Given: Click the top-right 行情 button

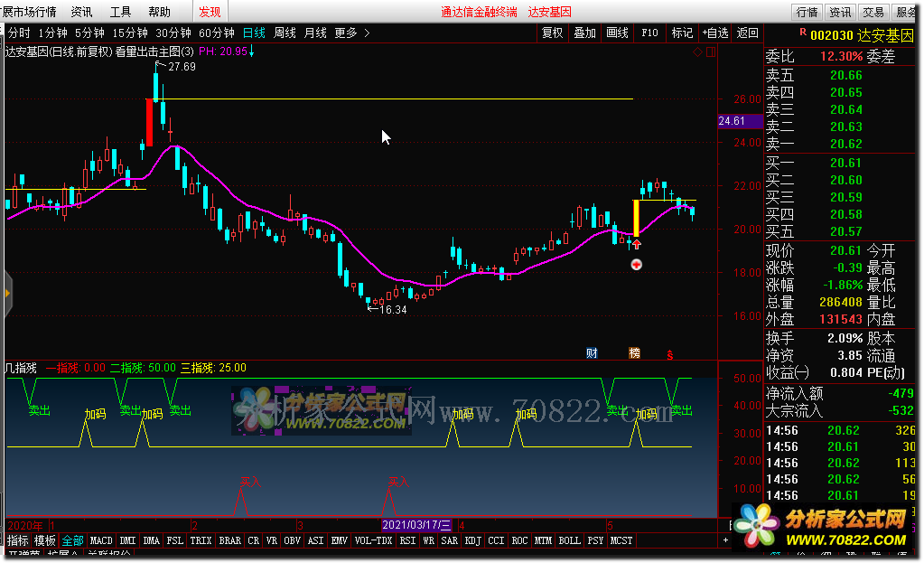Looking at the screenshot, I should 807,12.
